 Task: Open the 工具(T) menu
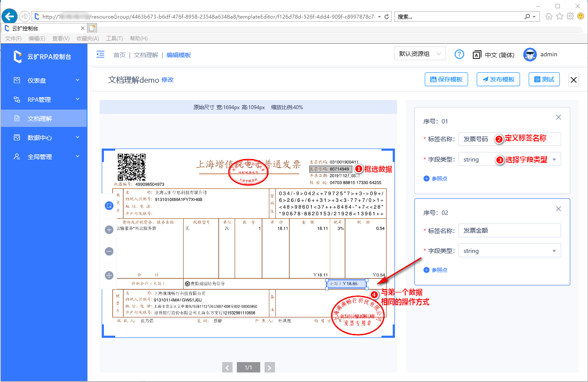(114, 39)
